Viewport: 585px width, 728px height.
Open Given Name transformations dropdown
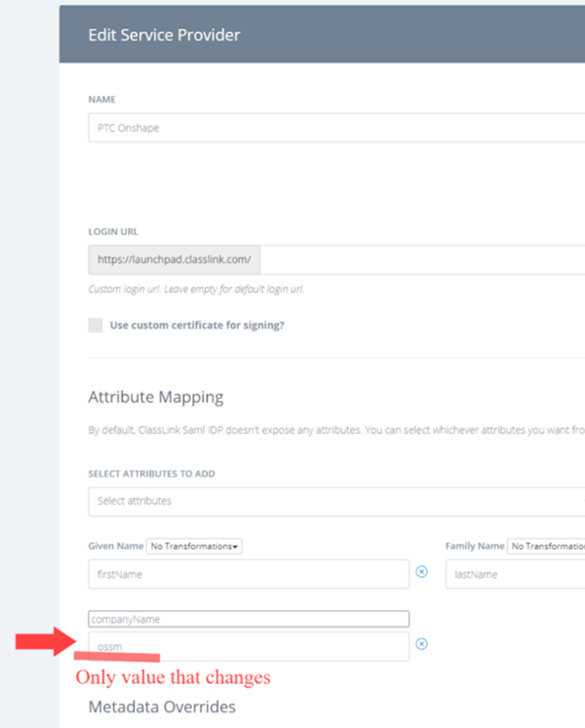194,547
